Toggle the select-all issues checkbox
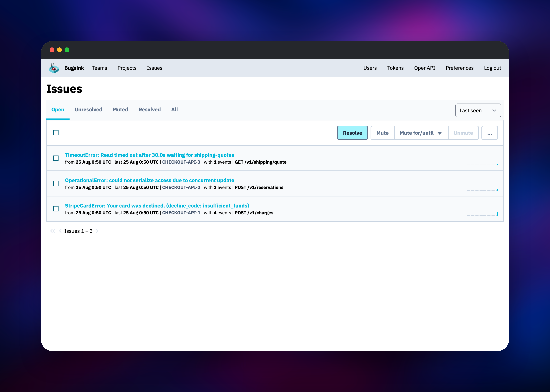The image size is (550, 392). pyautogui.click(x=56, y=133)
